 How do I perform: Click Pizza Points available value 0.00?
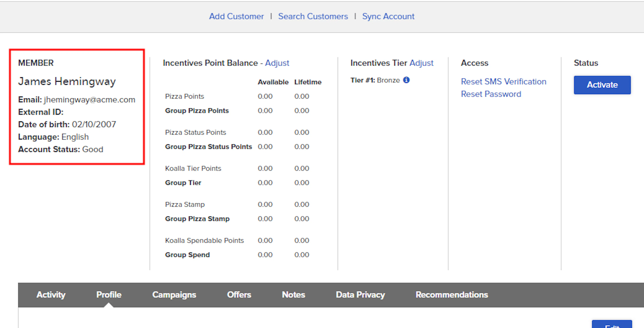(x=265, y=96)
